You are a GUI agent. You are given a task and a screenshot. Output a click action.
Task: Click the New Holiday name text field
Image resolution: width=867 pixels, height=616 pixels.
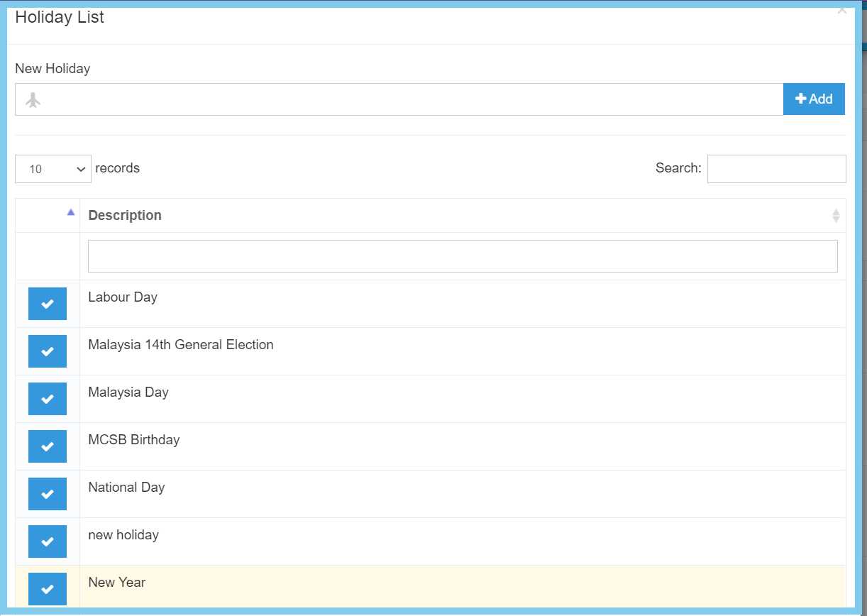(412, 100)
